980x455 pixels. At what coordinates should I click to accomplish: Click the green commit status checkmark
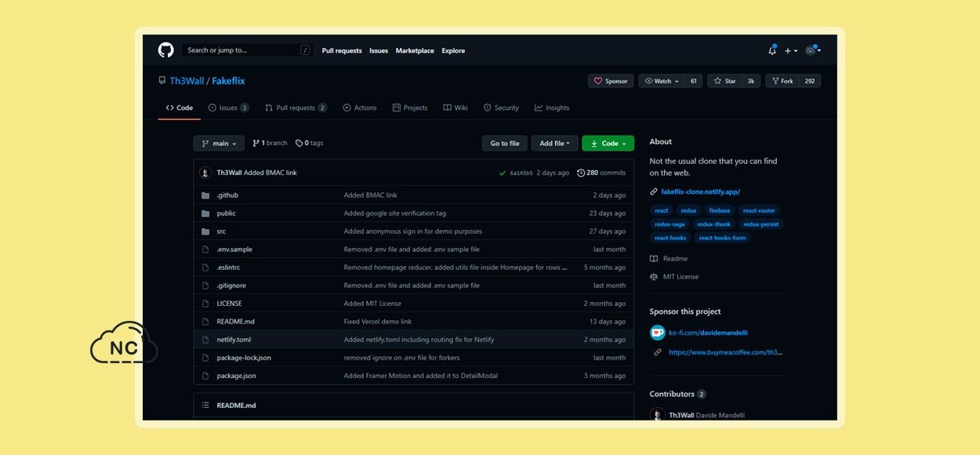502,173
